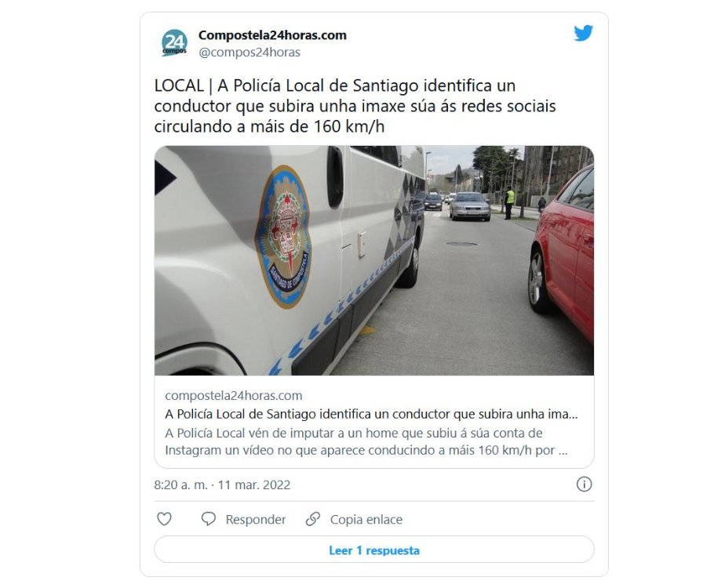The height and width of the screenshot is (588, 703).
Task: Click Leer 1 respuesta button
Action: [374, 550]
